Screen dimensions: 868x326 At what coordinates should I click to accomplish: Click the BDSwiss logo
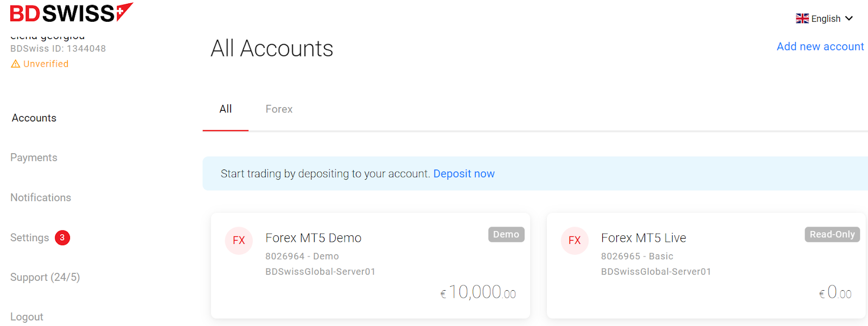point(71,12)
